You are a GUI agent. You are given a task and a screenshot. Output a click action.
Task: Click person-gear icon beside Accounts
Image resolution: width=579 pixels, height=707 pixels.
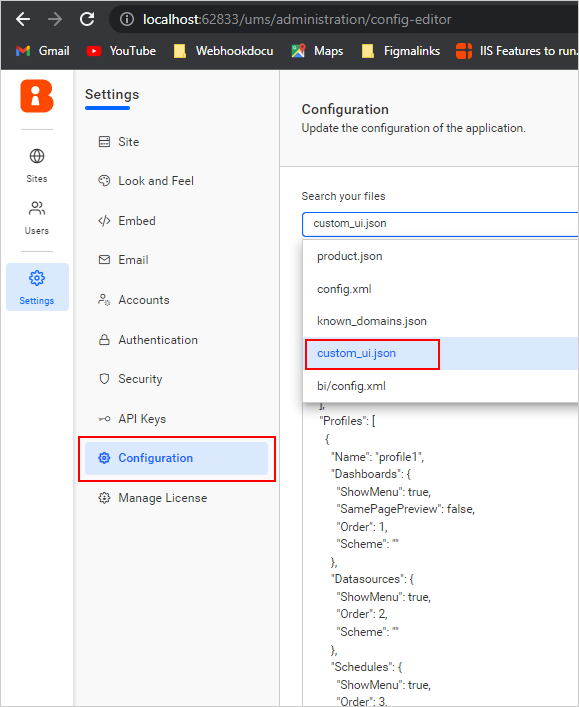click(x=104, y=300)
